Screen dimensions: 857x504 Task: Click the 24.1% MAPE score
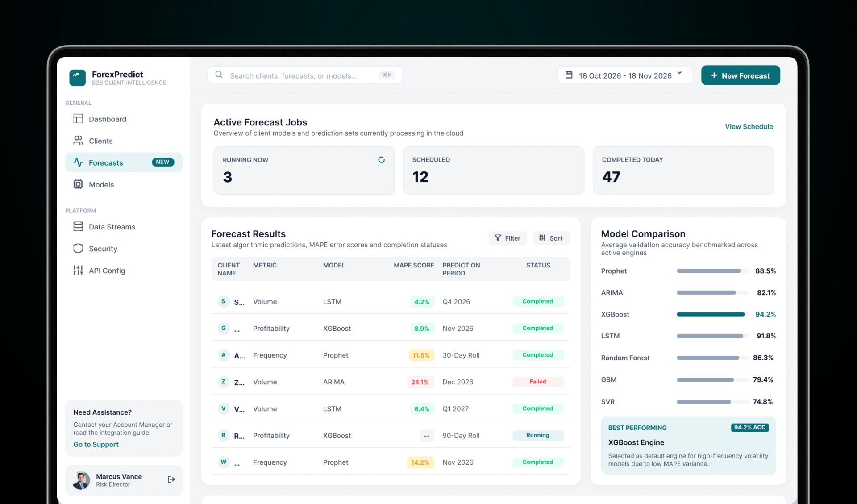click(x=420, y=382)
